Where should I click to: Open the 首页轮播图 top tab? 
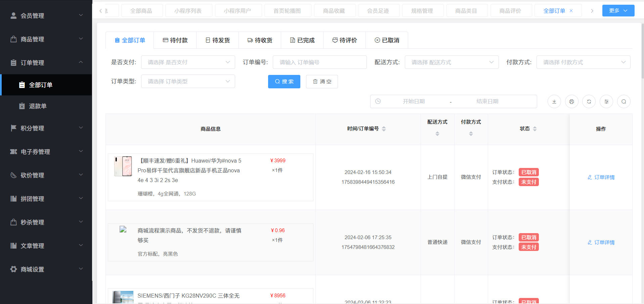click(x=288, y=11)
